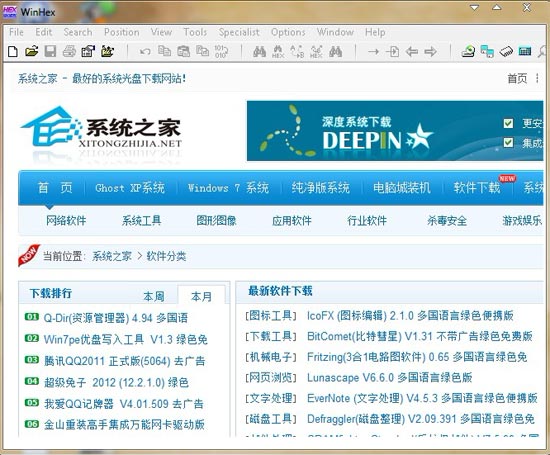
Task: Click the Copy Block icon
Action: pos(164,52)
